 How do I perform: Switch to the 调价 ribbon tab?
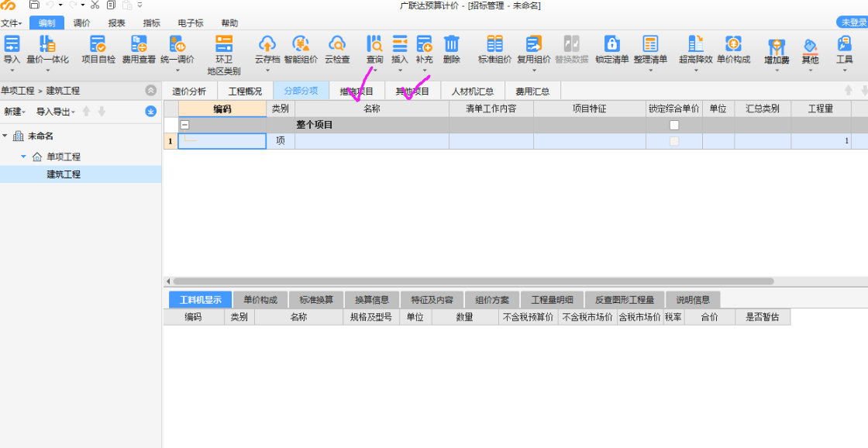pyautogui.click(x=82, y=23)
